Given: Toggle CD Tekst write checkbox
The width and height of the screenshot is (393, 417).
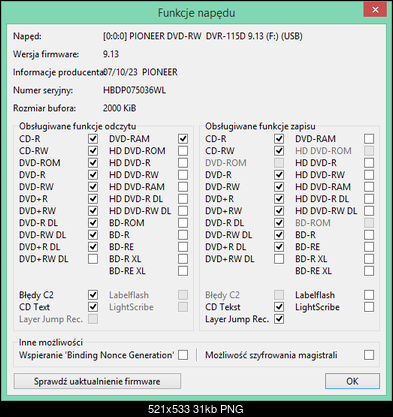Looking at the screenshot, I should point(279,307).
